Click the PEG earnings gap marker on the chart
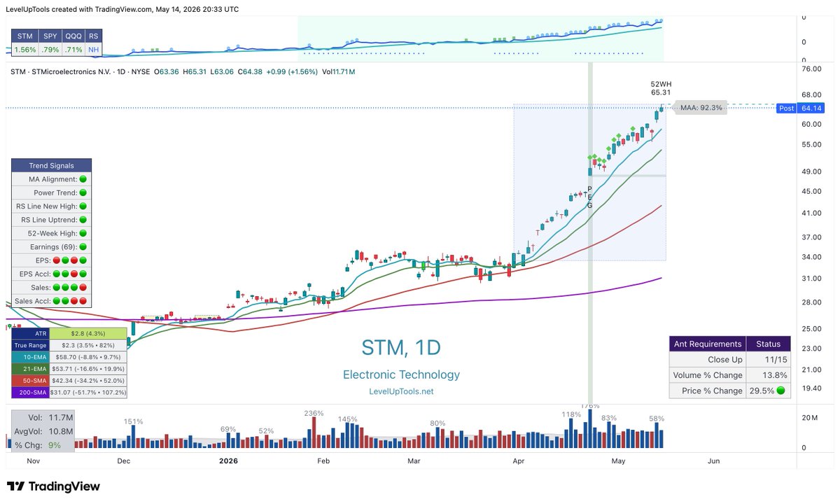The height and width of the screenshot is (504, 840). (x=589, y=197)
